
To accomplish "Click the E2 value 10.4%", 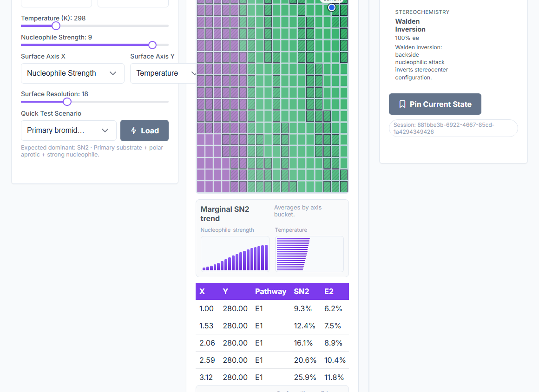I will point(335,360).
